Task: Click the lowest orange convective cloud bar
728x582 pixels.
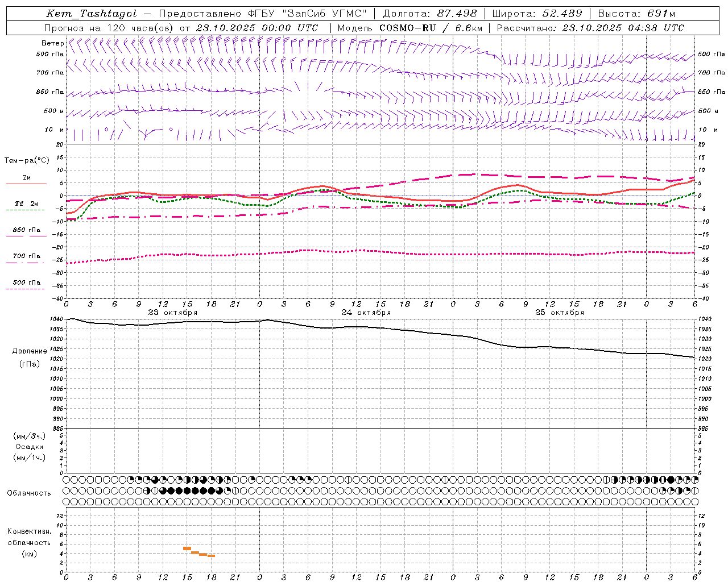Action: 211,556
